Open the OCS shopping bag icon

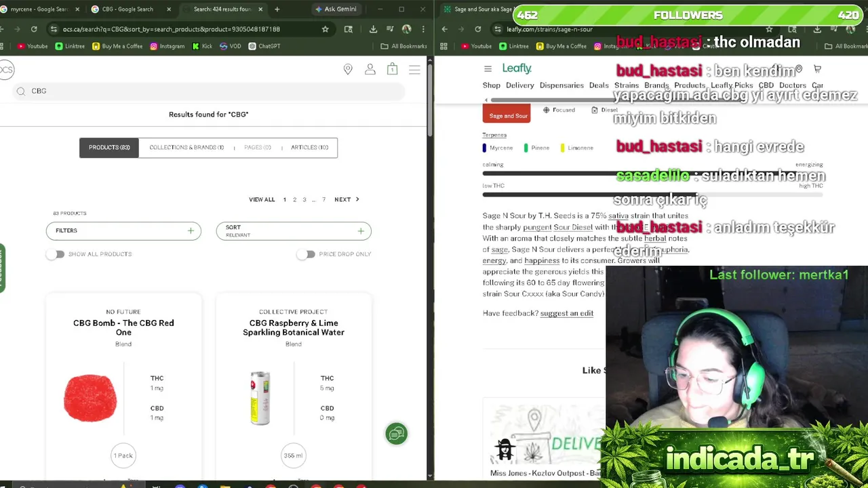[392, 69]
